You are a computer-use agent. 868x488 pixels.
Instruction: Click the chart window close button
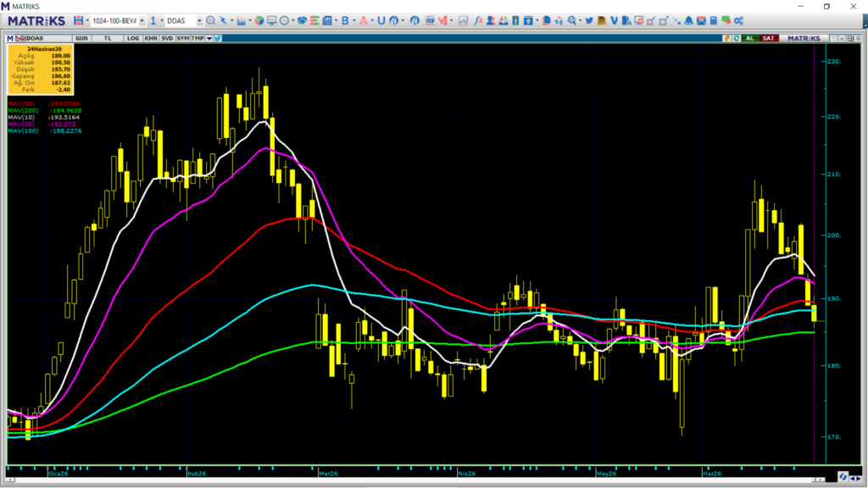859,38
